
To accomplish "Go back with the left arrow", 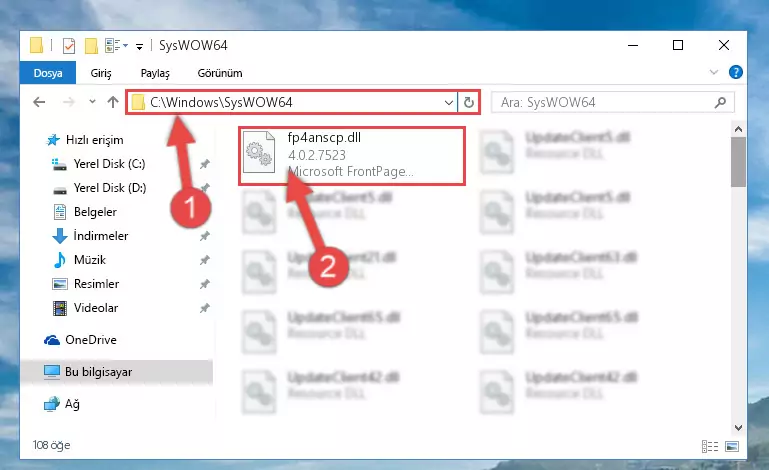I will click(x=39, y=102).
